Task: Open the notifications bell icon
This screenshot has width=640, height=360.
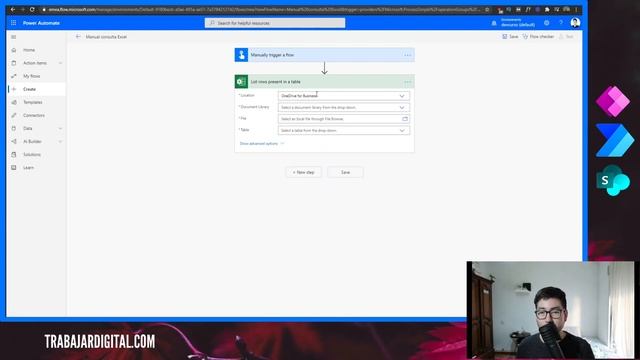Action: [494, 23]
